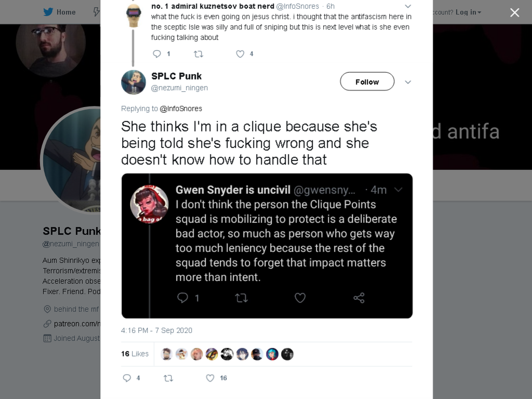Open the @InfoSnores reply mention link
Image resolution: width=532 pixels, height=399 pixels.
[181, 109]
